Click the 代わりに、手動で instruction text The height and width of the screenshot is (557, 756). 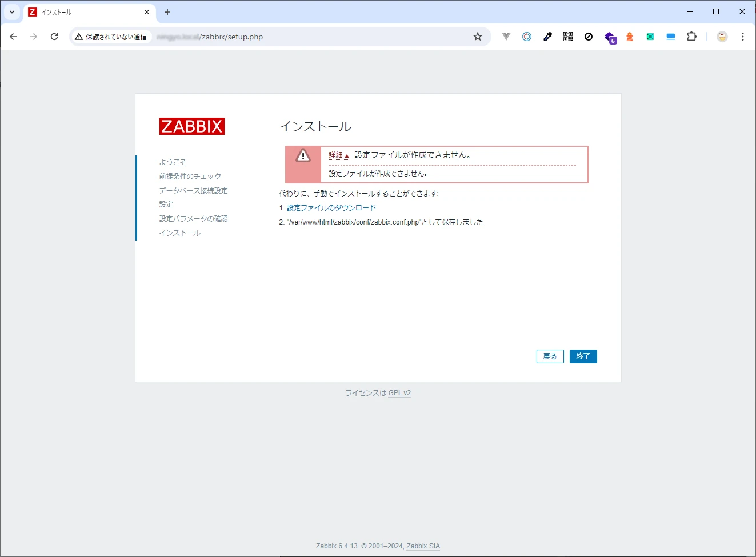click(359, 194)
